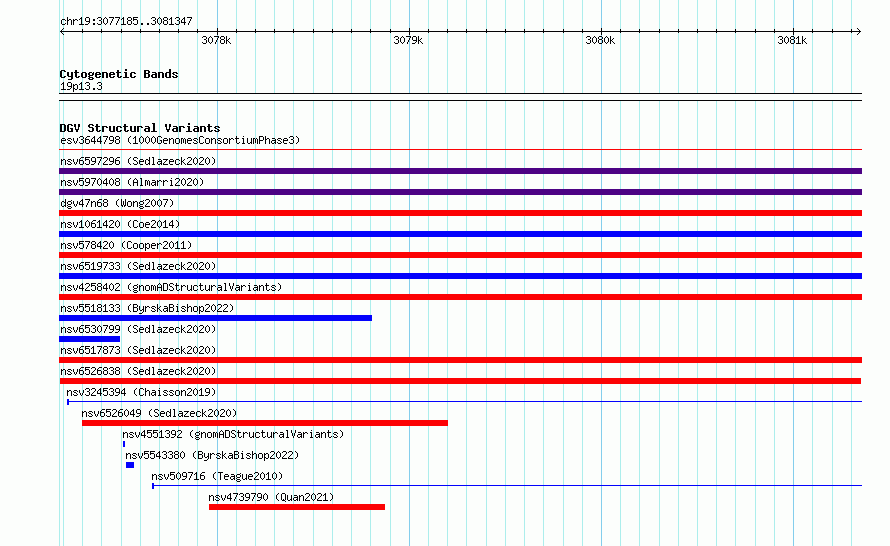Viewport: 890px width, 546px height.
Task: Click the tiny blue nsv4551392 marker
Action: point(124,444)
